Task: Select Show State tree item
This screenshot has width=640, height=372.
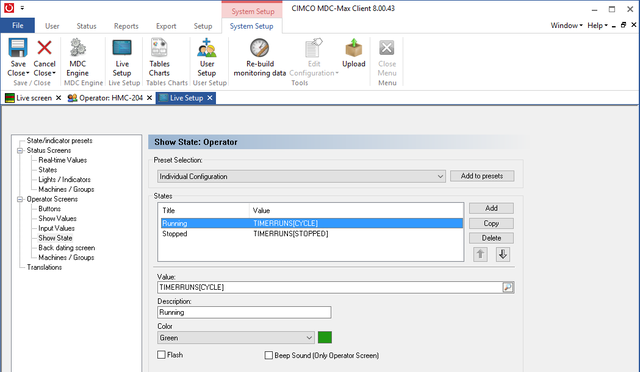Action: click(x=55, y=238)
